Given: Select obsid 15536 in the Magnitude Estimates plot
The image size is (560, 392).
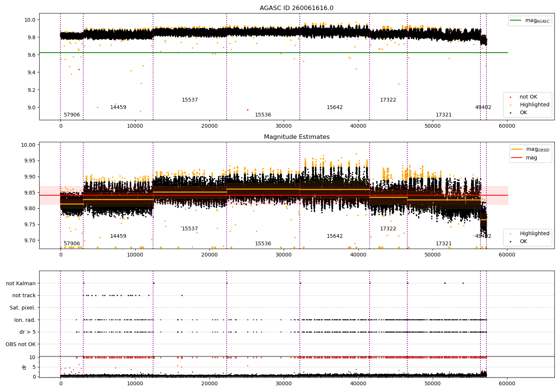Looking at the screenshot, I should (x=263, y=244).
